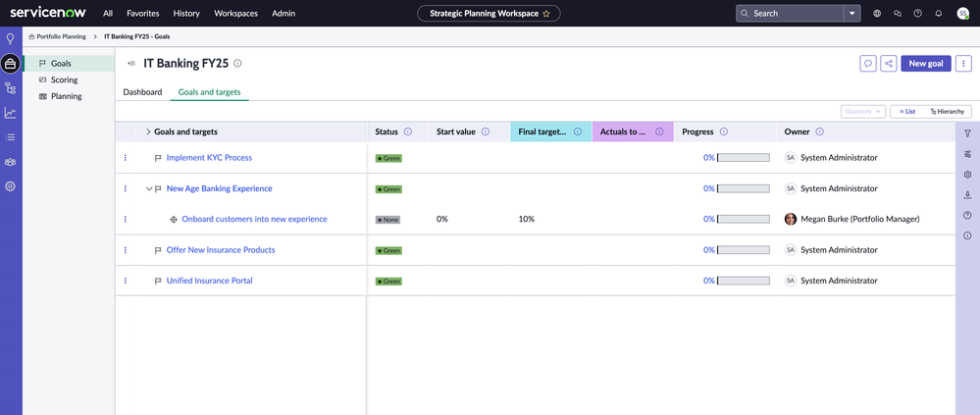
Task: Switch to Hierarchy view
Action: [948, 112]
